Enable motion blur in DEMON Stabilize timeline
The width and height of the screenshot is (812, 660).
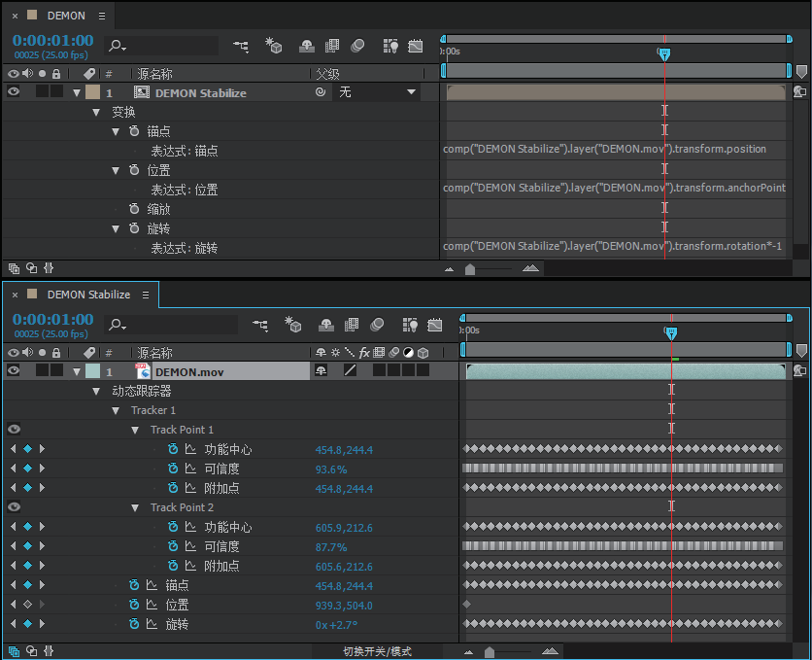377,326
